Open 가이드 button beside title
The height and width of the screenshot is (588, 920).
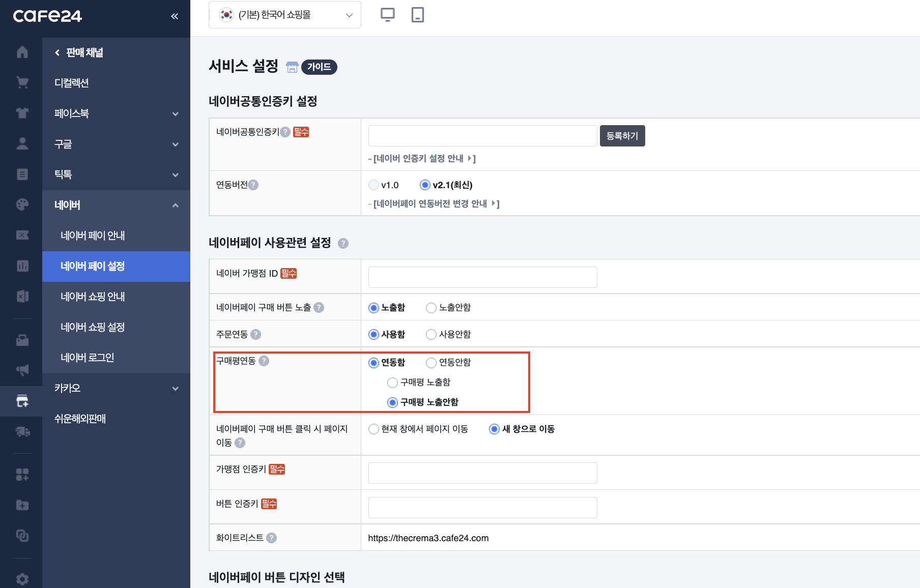point(319,67)
